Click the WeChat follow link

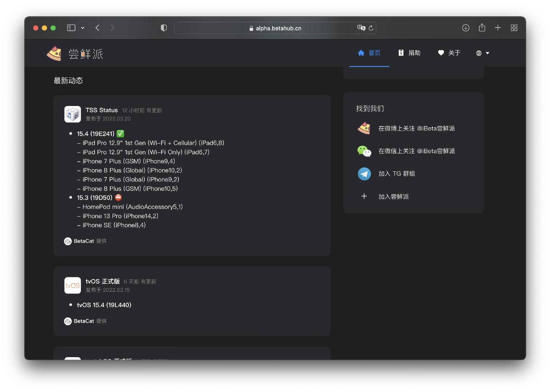[x=416, y=151]
